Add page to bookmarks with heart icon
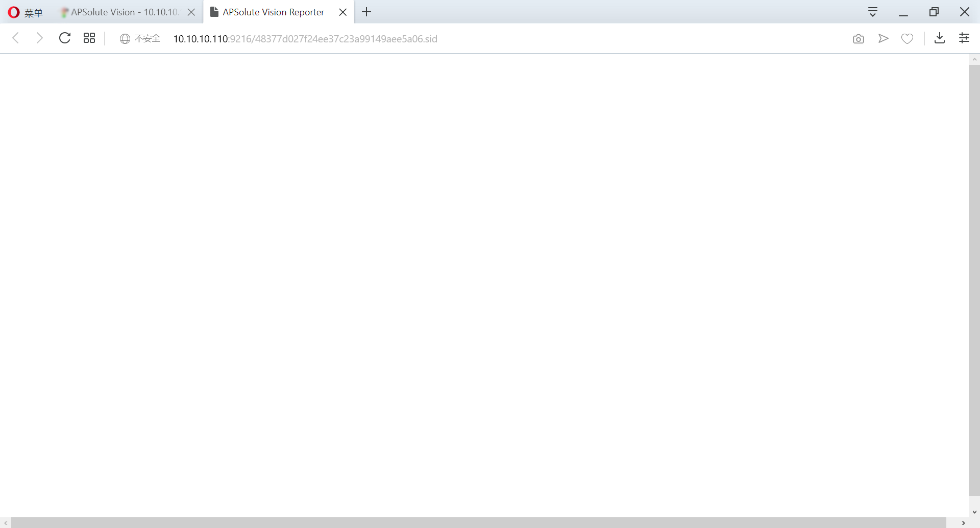 (907, 39)
